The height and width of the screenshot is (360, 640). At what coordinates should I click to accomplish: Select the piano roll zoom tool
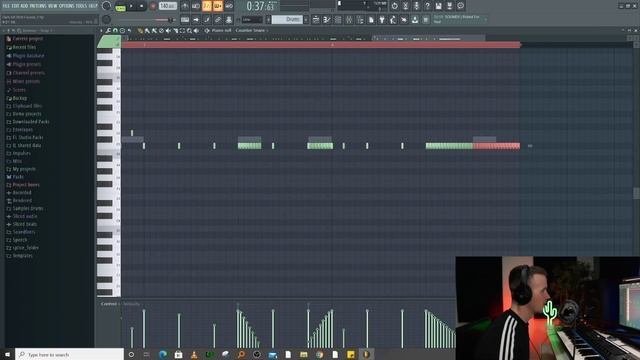(189, 31)
